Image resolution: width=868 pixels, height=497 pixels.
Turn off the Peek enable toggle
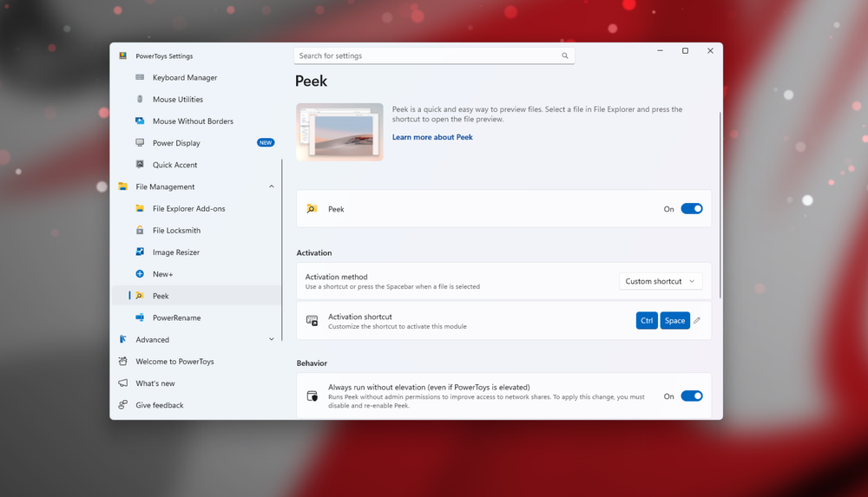click(x=692, y=209)
